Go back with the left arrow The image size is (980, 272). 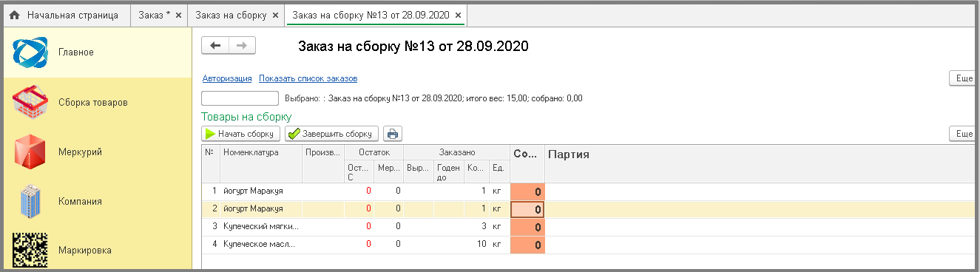[215, 46]
